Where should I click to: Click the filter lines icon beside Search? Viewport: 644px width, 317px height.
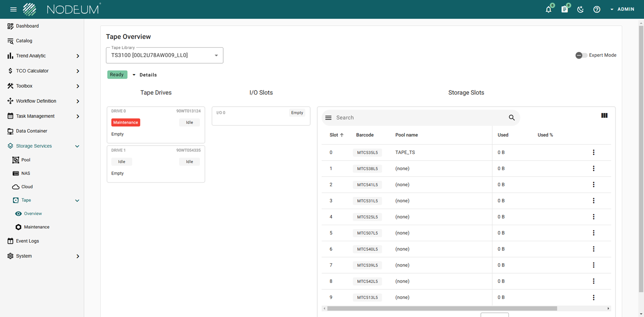[329, 118]
